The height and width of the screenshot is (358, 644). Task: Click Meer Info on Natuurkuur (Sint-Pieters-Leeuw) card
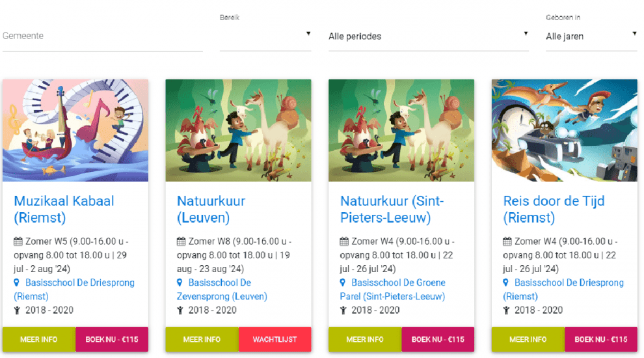pyautogui.click(x=365, y=340)
